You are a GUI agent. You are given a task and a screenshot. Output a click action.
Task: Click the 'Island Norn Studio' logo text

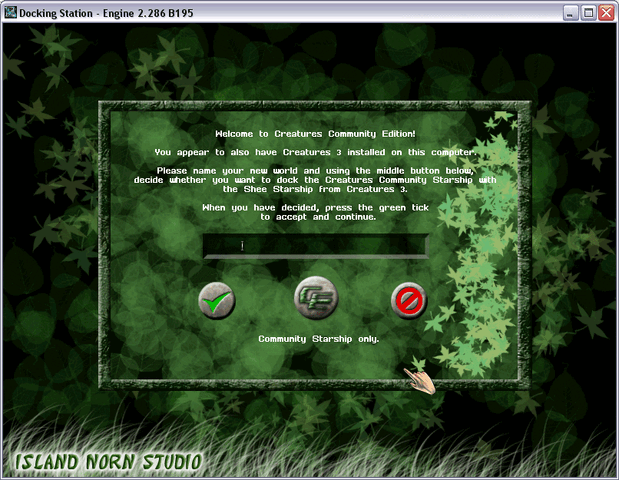coord(109,462)
